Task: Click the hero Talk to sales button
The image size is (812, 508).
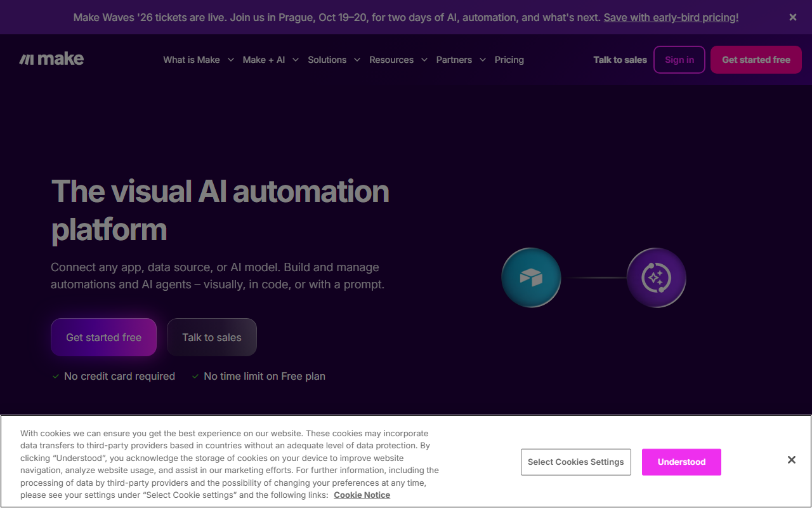Action: point(212,337)
